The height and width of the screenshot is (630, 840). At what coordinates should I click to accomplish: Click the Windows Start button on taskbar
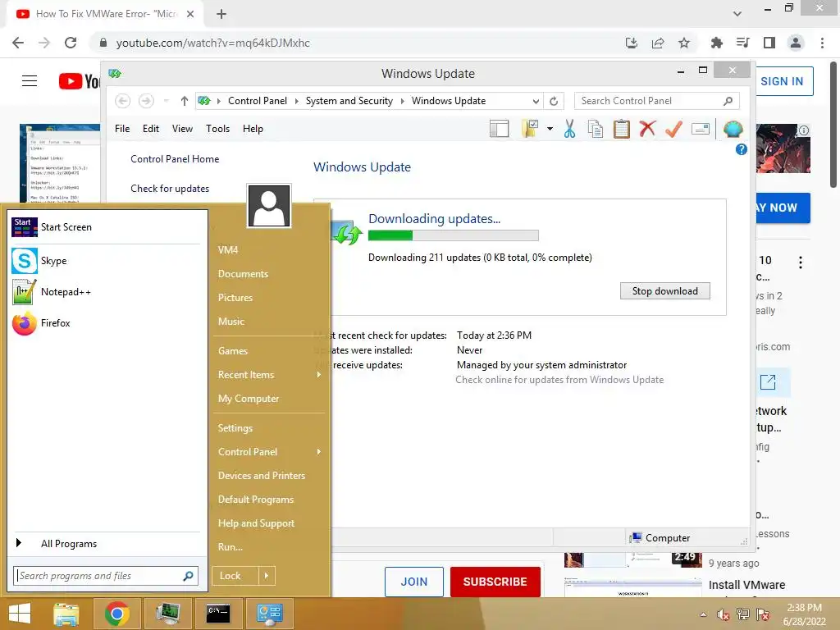(x=20, y=614)
